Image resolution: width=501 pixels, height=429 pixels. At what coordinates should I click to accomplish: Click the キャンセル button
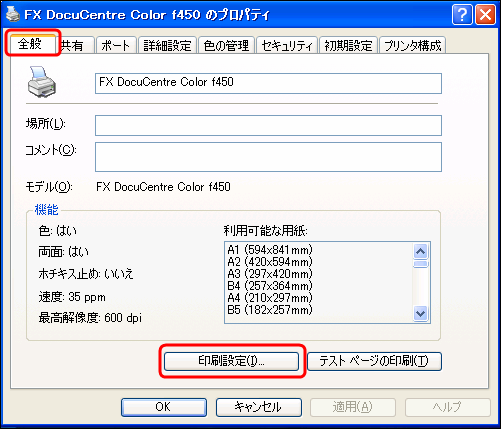[x=259, y=407]
